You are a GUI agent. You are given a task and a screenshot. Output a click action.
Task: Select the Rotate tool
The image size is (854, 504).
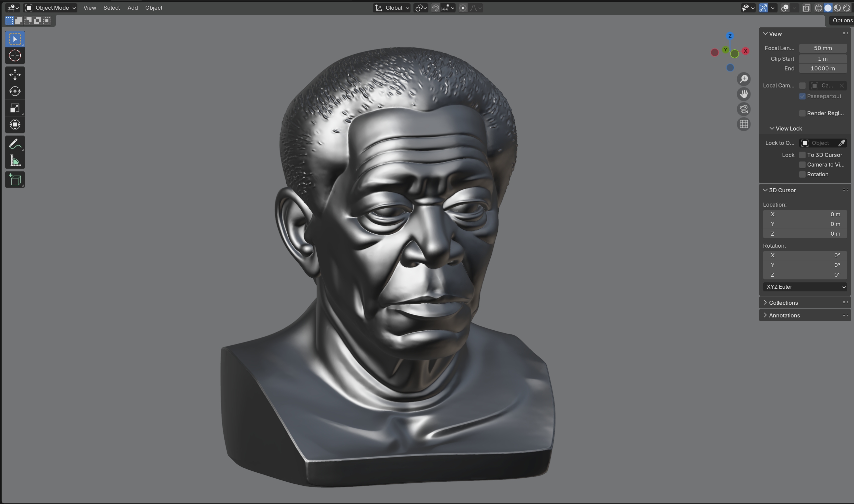(15, 91)
